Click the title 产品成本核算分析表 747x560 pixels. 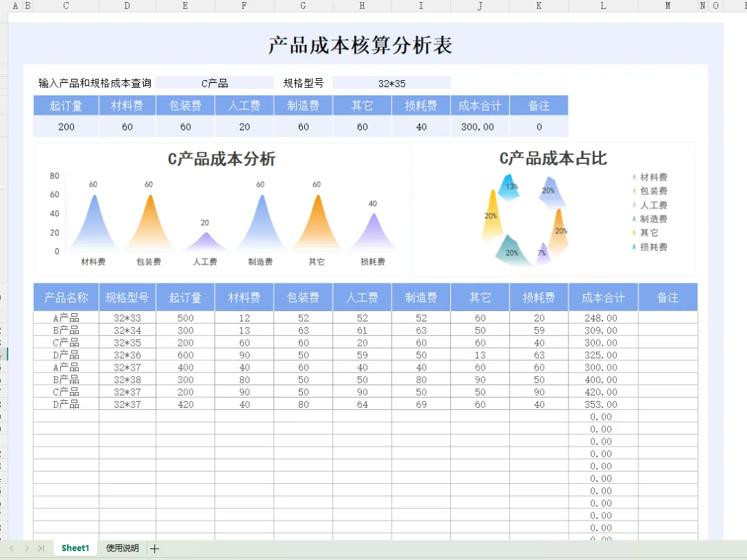click(x=360, y=45)
